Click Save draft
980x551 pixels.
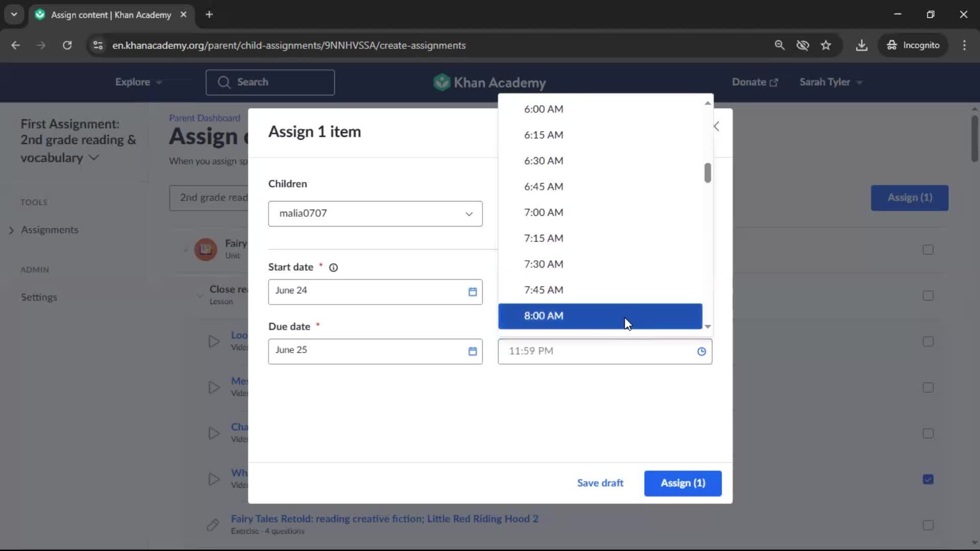[x=600, y=483]
